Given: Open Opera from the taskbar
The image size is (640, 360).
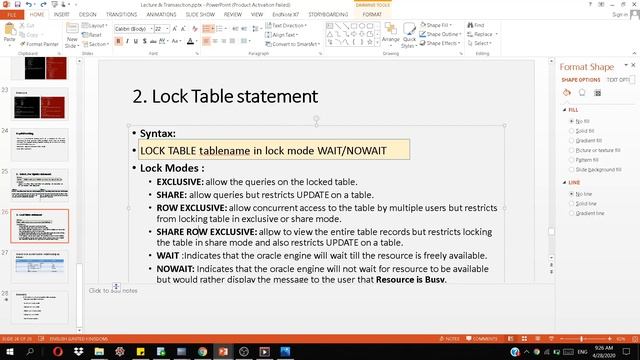Looking at the screenshot, I should pos(58,351).
